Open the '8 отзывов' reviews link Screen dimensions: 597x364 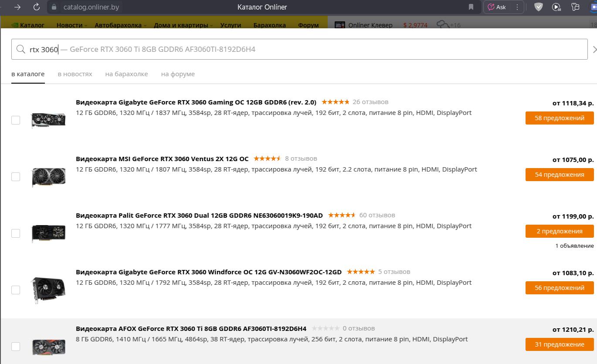coord(301,158)
